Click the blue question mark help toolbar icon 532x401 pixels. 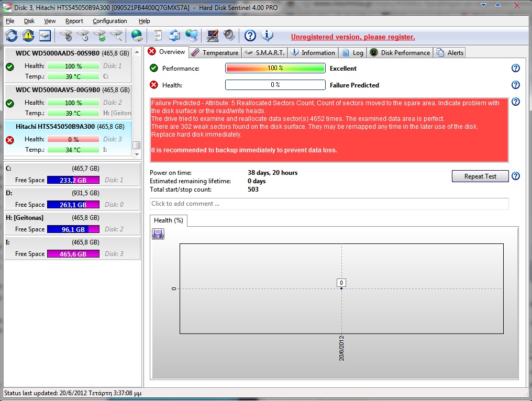point(250,35)
